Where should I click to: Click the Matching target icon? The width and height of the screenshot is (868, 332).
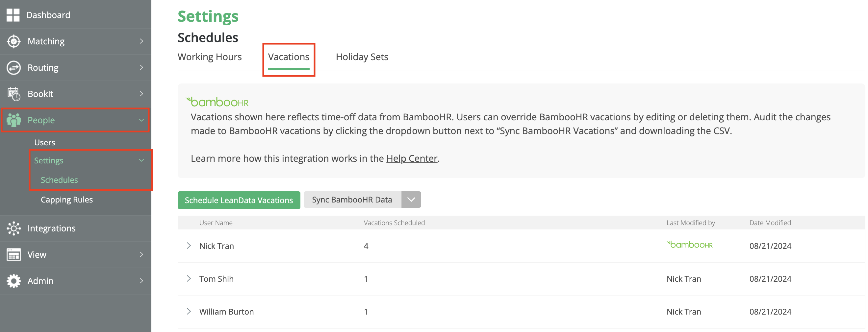(x=13, y=41)
